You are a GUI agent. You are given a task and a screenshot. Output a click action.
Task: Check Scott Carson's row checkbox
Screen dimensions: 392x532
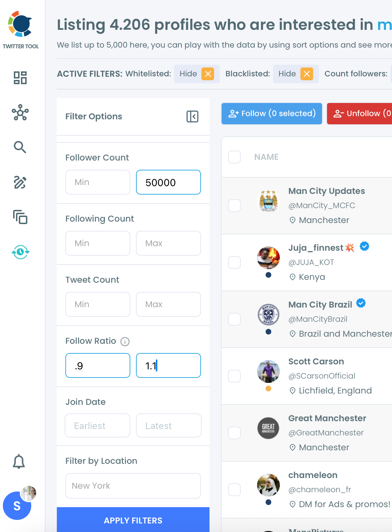click(234, 376)
